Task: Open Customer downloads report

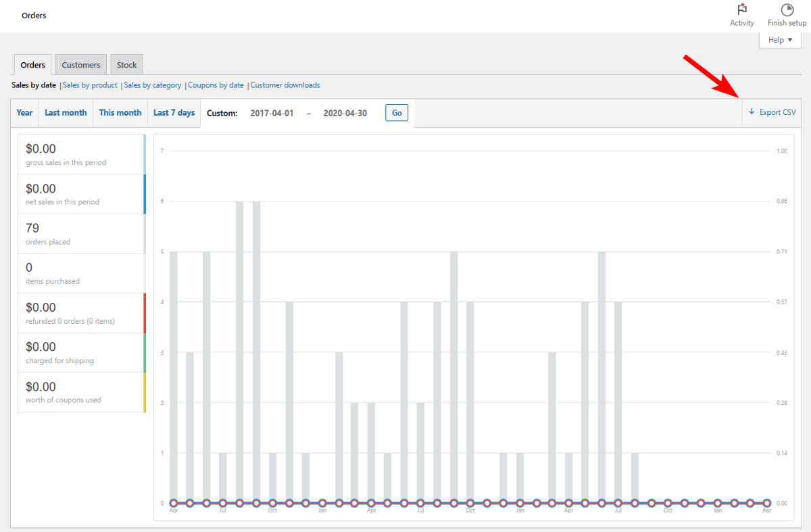Action: pos(285,85)
